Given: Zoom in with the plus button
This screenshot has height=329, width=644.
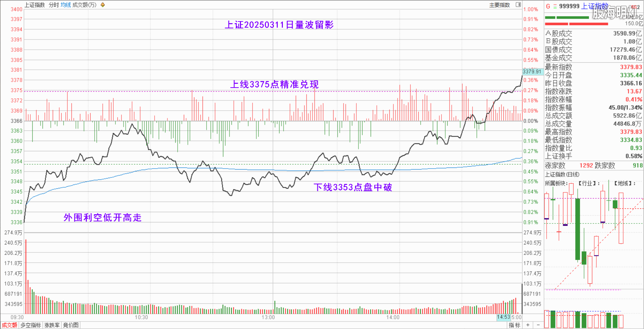Looking at the screenshot, I should [x=528, y=325].
